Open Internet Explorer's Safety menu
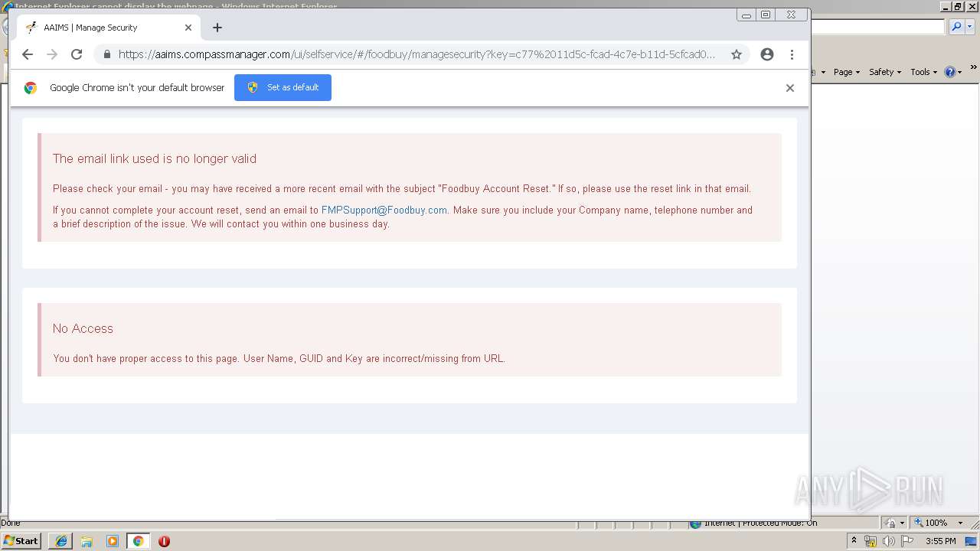Image resolution: width=980 pixels, height=551 pixels. pyautogui.click(x=885, y=72)
